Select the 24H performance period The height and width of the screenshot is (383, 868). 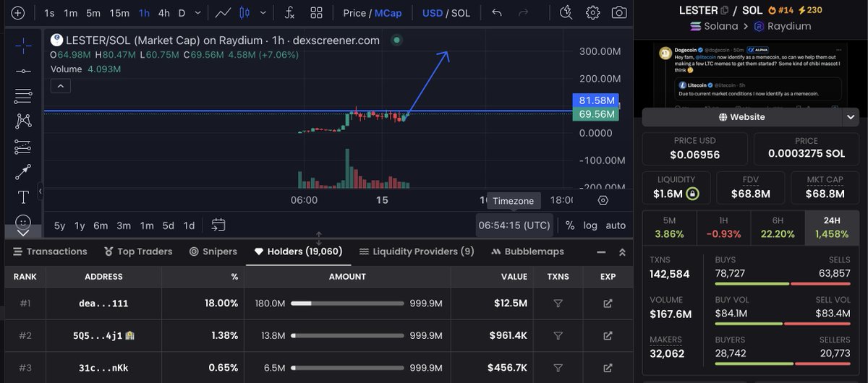832,227
